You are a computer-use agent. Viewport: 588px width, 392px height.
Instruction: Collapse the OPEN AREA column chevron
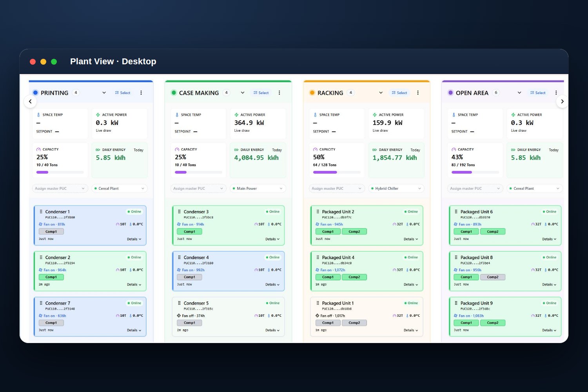coord(519,93)
